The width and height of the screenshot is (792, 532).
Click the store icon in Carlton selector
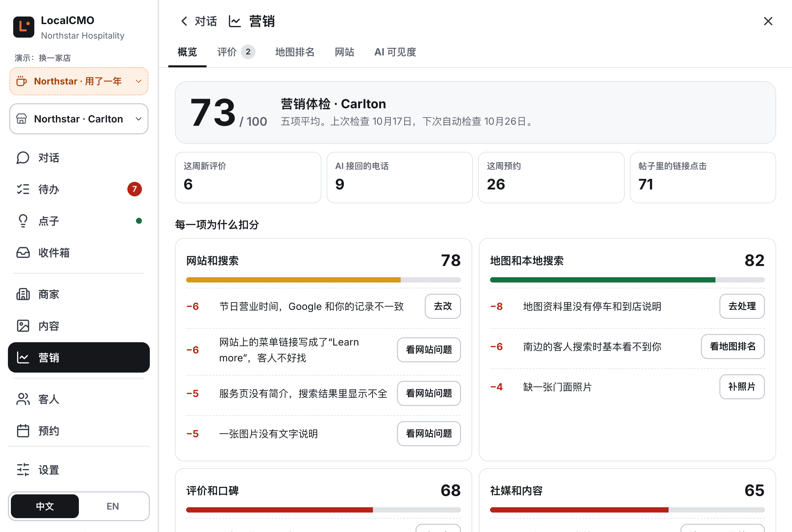click(21, 119)
